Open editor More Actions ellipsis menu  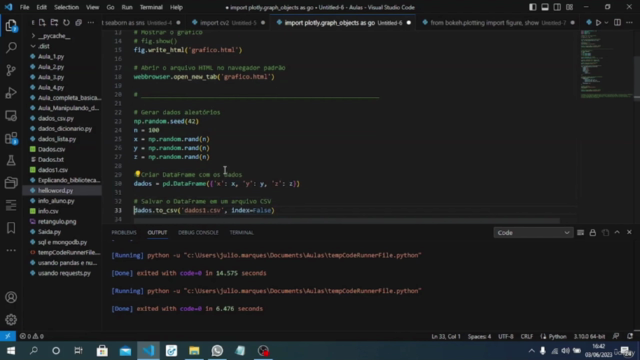(629, 22)
